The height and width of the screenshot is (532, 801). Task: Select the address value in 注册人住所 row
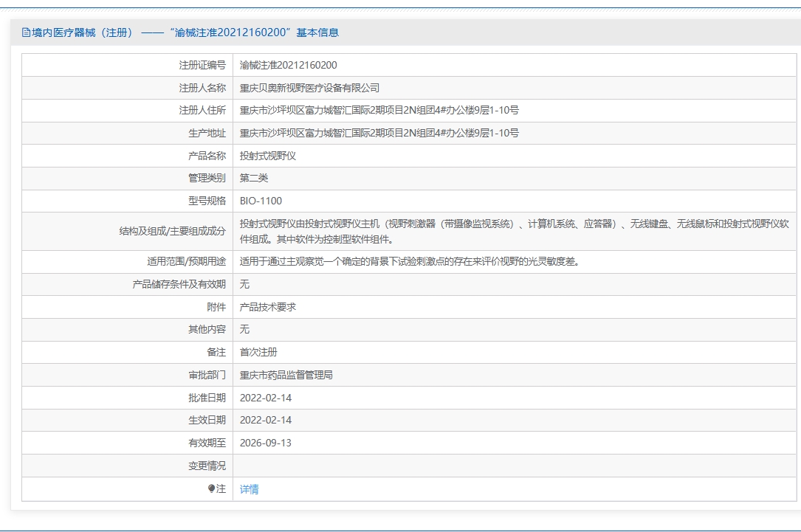(x=379, y=110)
